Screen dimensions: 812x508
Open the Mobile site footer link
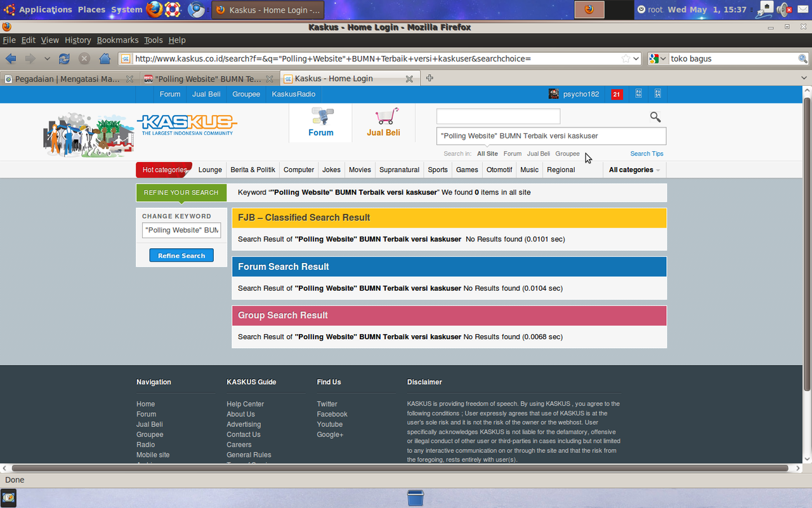click(x=153, y=455)
